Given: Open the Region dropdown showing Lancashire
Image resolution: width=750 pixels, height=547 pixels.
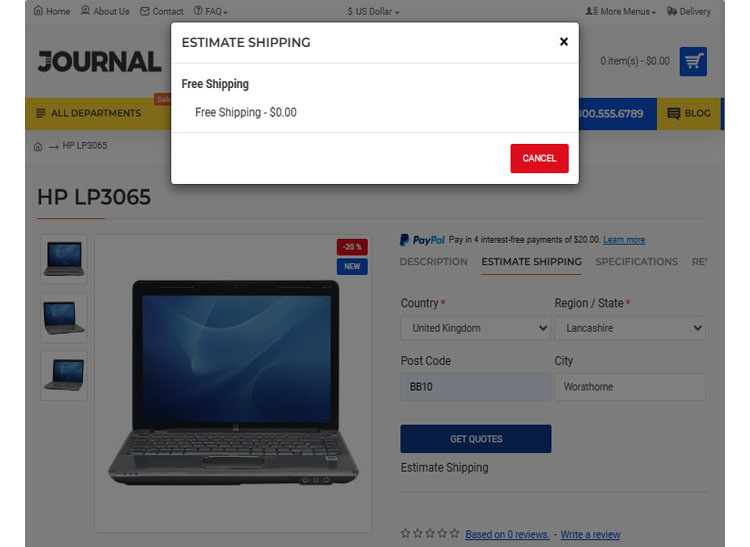Looking at the screenshot, I should [630, 328].
